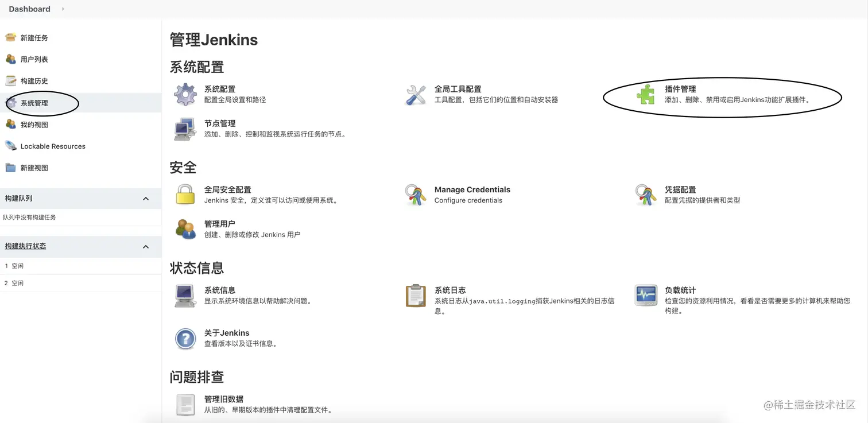Screen dimensions: 868x423
Task: Click the Configure credentials description
Action: (468, 200)
